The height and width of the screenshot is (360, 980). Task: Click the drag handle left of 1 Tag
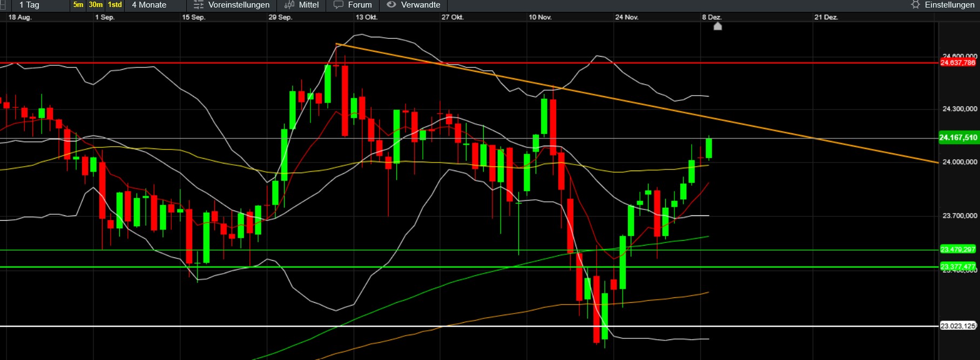coord(3,5)
